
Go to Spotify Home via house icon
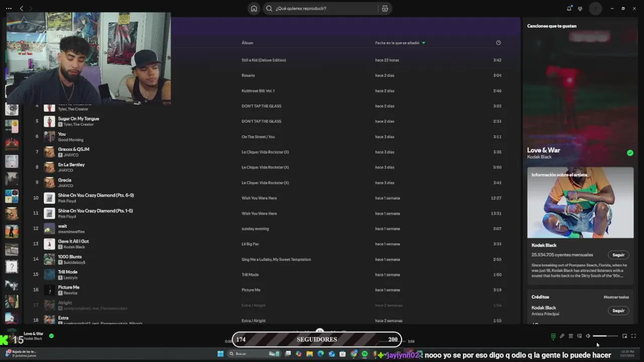pos(254,9)
